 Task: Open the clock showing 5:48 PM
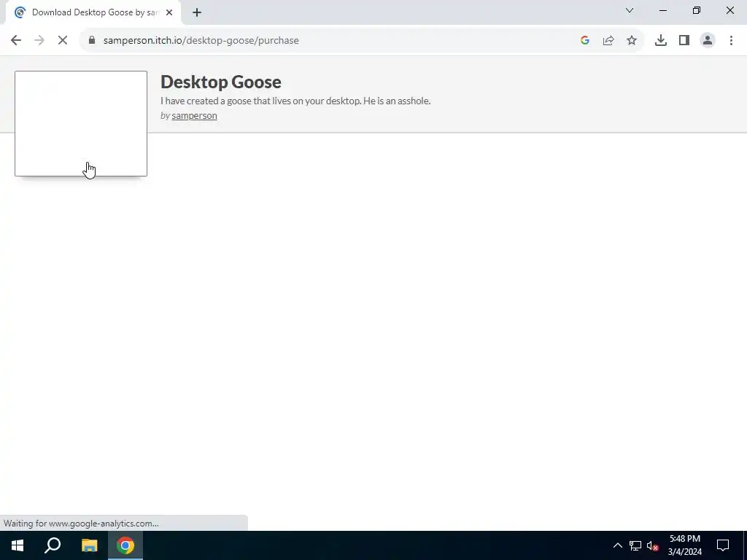click(684, 545)
